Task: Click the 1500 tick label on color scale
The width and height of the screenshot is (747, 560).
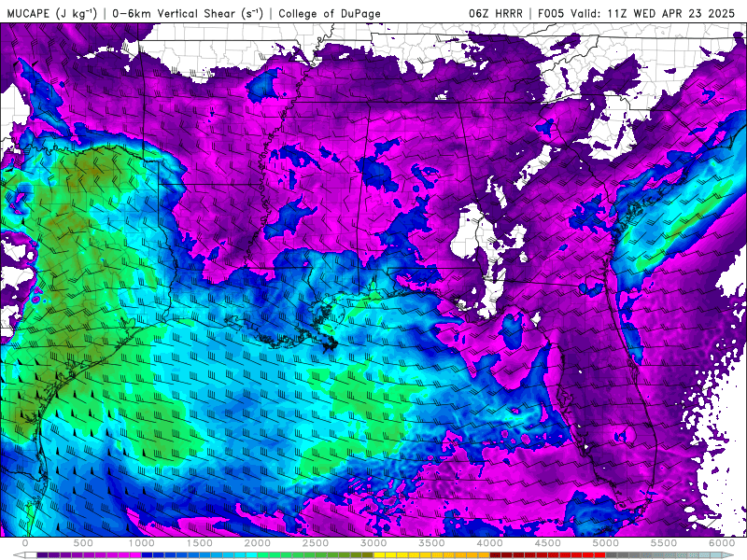Action: [x=200, y=543]
